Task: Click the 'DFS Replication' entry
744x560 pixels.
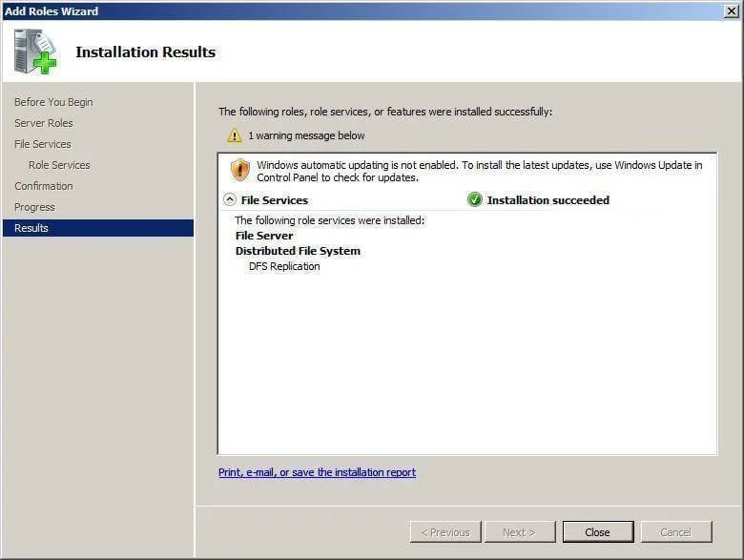Action: pyautogui.click(x=284, y=267)
